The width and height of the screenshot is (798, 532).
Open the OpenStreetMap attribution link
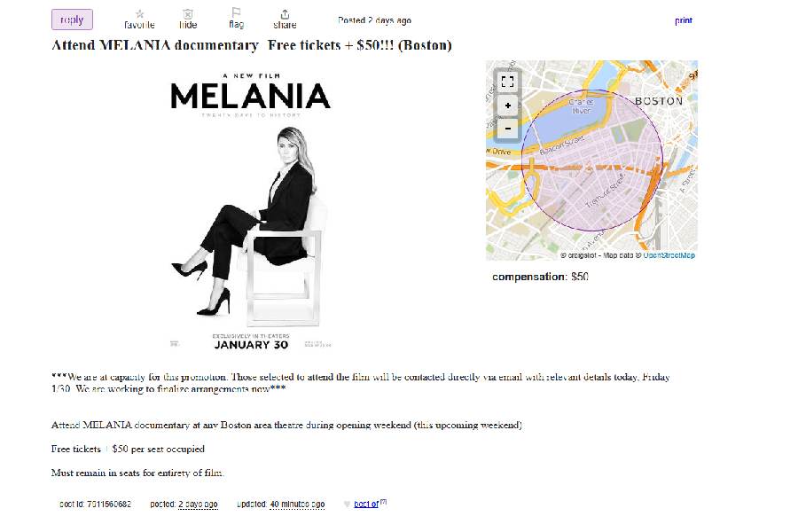[x=669, y=255]
